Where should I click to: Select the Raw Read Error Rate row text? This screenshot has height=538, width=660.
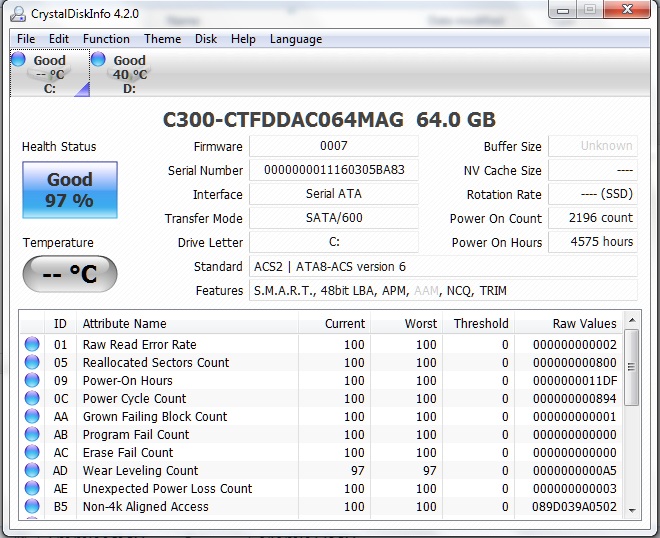coord(139,344)
